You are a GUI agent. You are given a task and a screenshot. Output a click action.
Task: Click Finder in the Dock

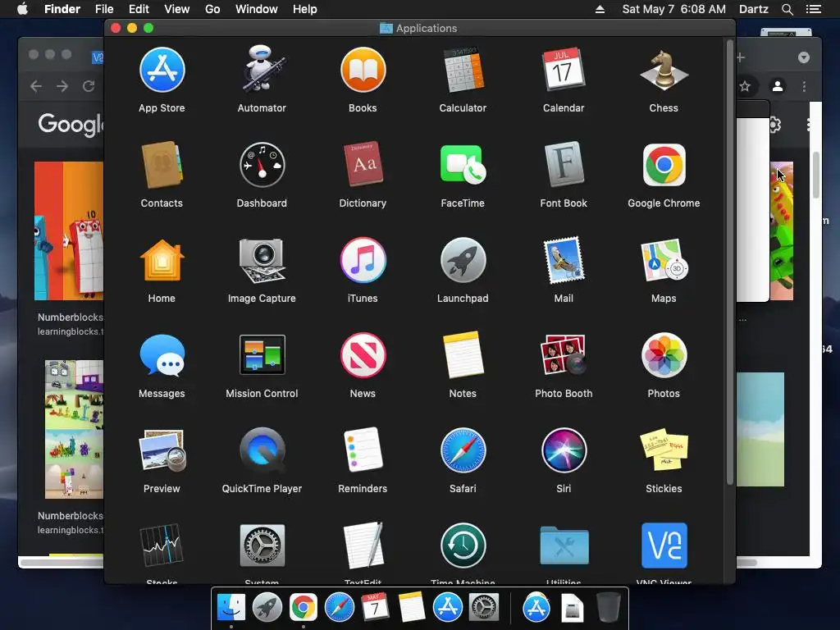pyautogui.click(x=231, y=608)
